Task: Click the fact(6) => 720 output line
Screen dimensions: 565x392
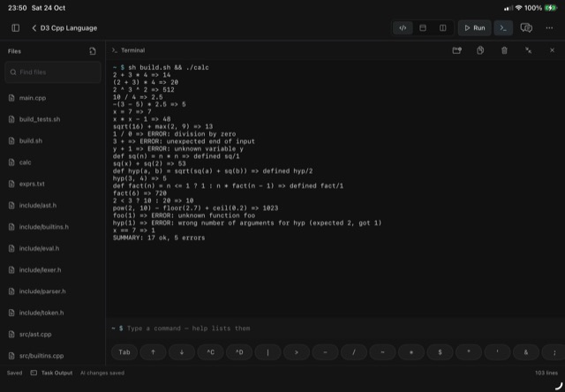Action: click(x=139, y=193)
